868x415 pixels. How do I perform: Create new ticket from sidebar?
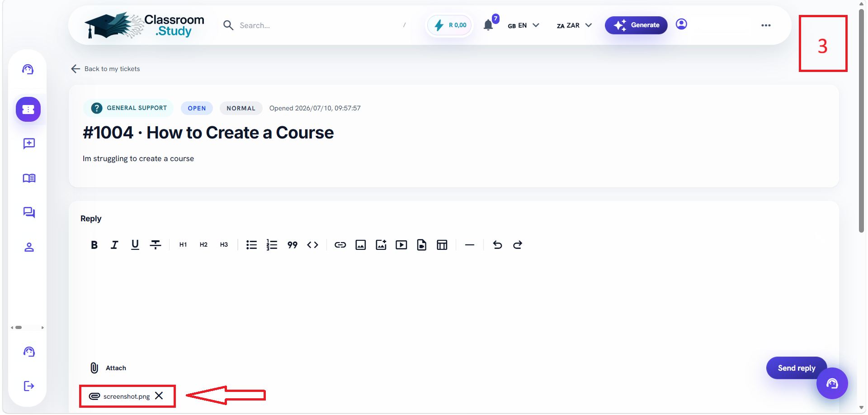point(29,143)
